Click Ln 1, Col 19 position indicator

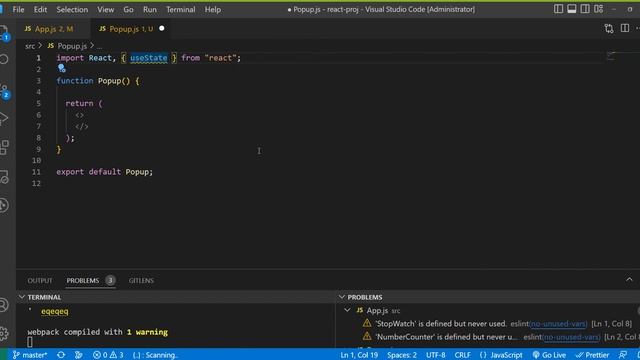tap(359, 355)
